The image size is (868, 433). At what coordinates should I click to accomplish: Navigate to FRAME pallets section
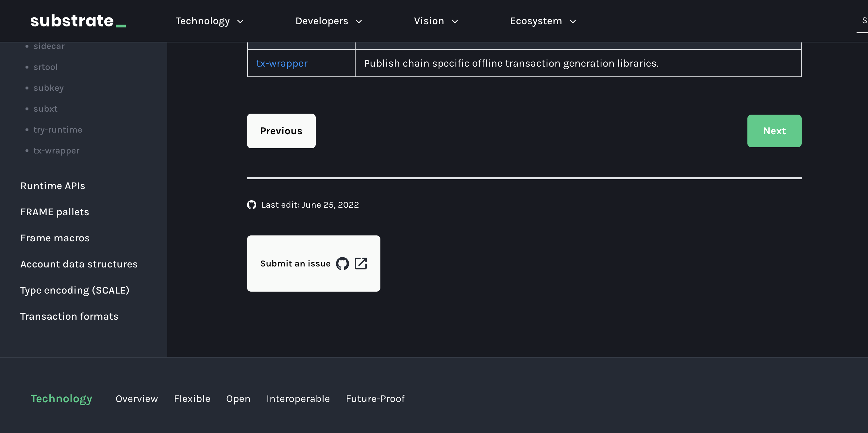(55, 212)
